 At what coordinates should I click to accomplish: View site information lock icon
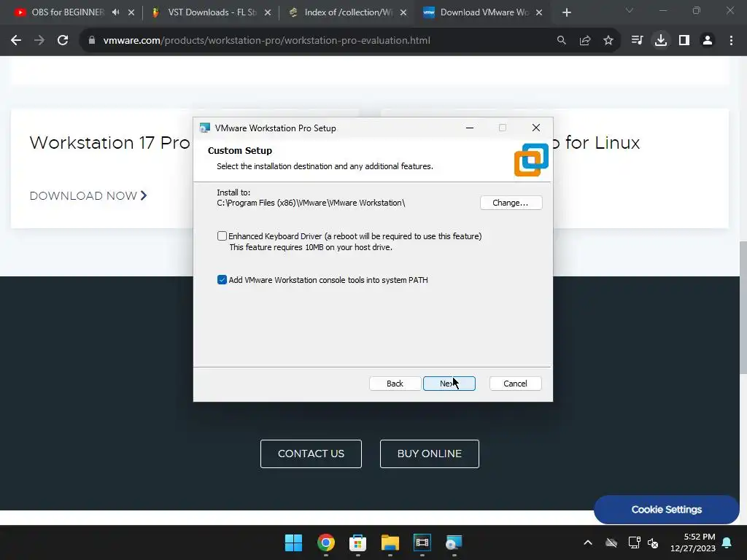[92, 41]
